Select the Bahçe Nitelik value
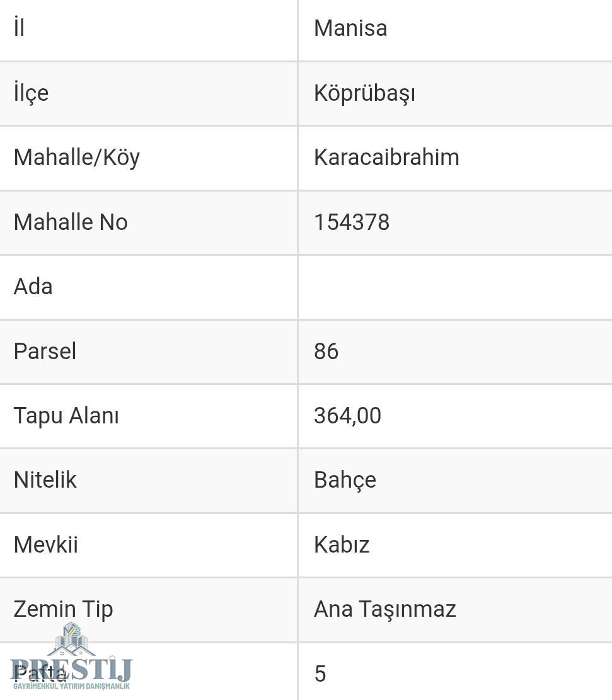Image resolution: width=612 pixels, height=700 pixels. click(345, 480)
